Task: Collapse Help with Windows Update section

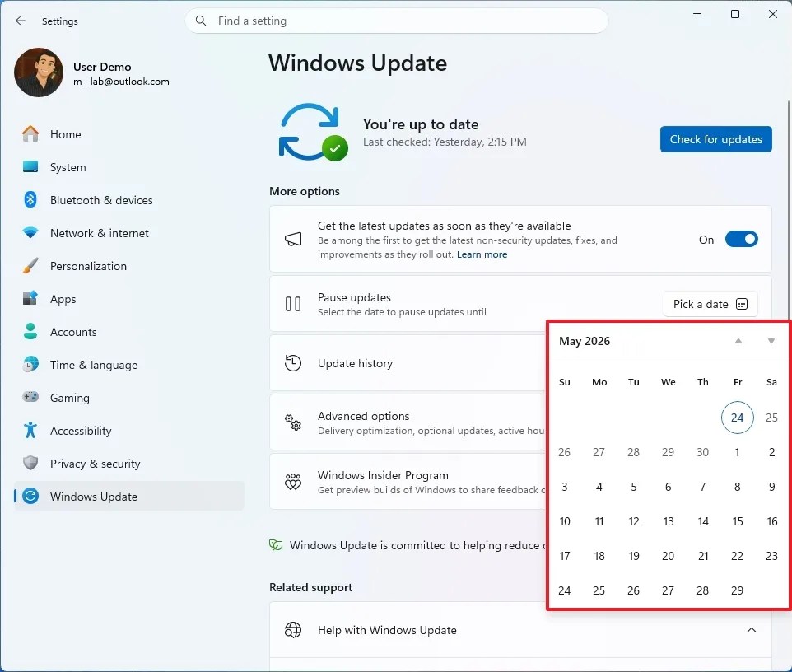Action: tap(752, 630)
